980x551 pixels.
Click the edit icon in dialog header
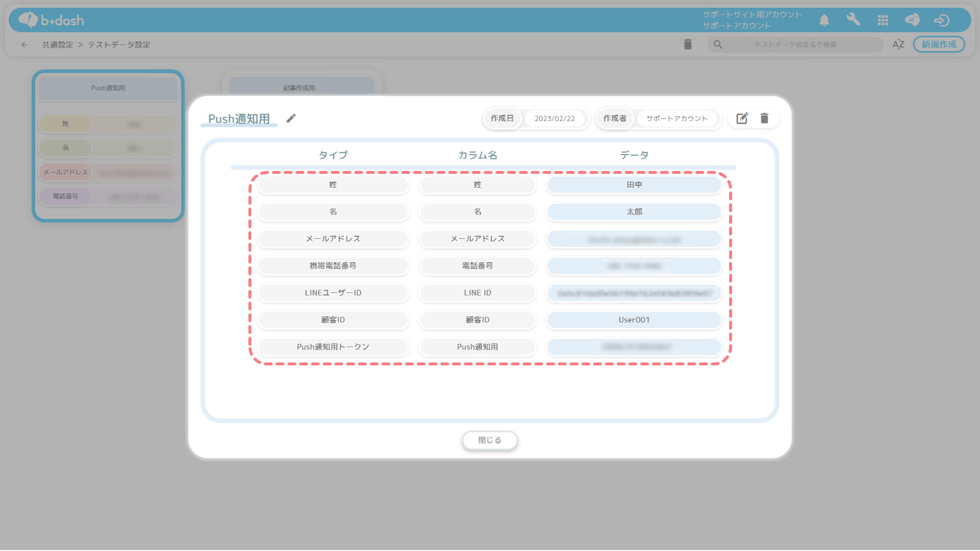point(742,119)
